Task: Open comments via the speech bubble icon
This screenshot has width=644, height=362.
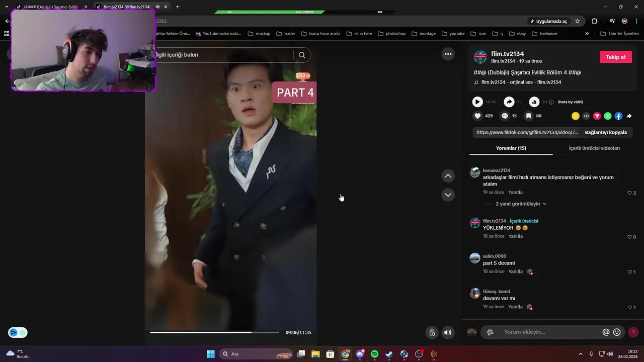Action: click(x=505, y=116)
